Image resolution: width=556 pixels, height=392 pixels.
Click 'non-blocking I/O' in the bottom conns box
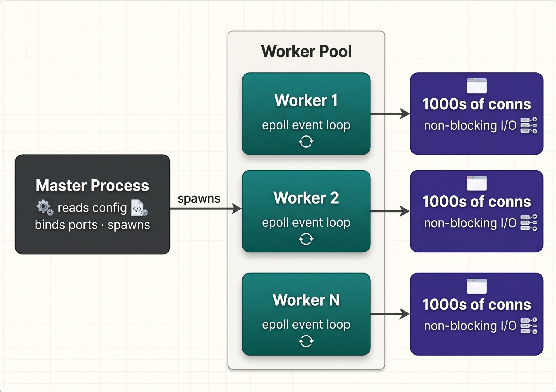coord(470,326)
